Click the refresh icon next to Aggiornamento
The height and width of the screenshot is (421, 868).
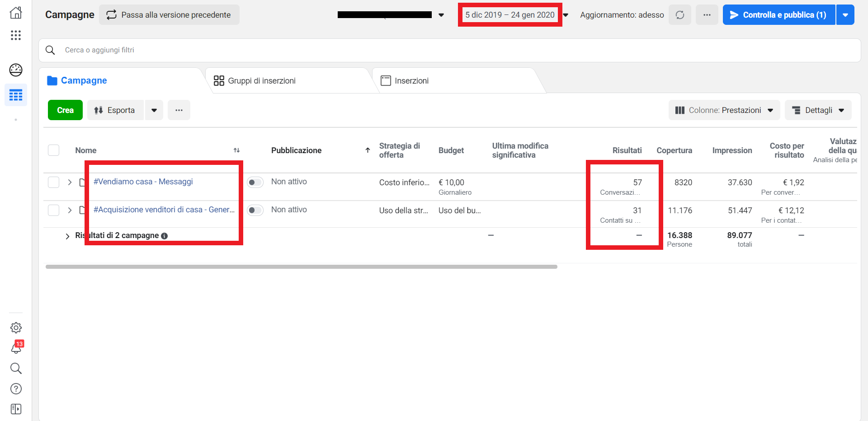point(679,15)
